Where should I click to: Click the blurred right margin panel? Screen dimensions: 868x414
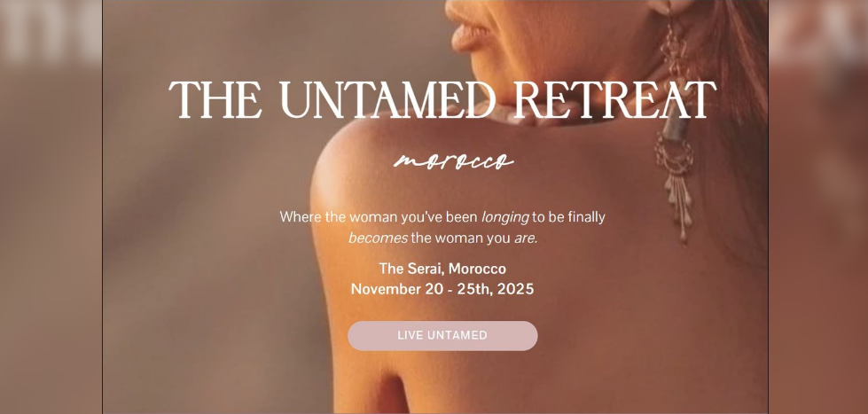click(x=818, y=207)
